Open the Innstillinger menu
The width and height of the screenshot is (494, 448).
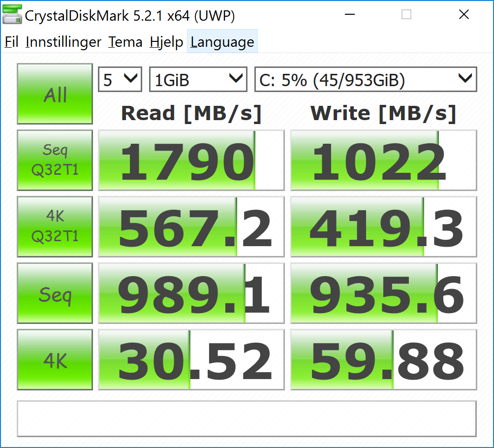click(x=63, y=42)
